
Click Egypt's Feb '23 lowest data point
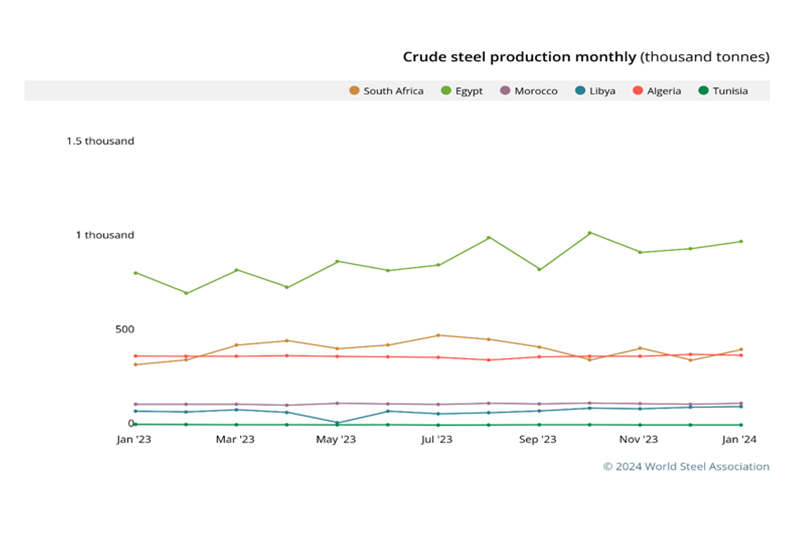[x=186, y=293]
